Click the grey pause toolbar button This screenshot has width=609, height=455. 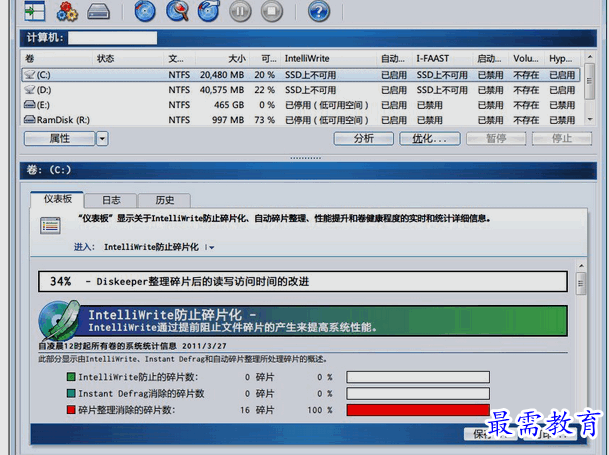click(240, 11)
